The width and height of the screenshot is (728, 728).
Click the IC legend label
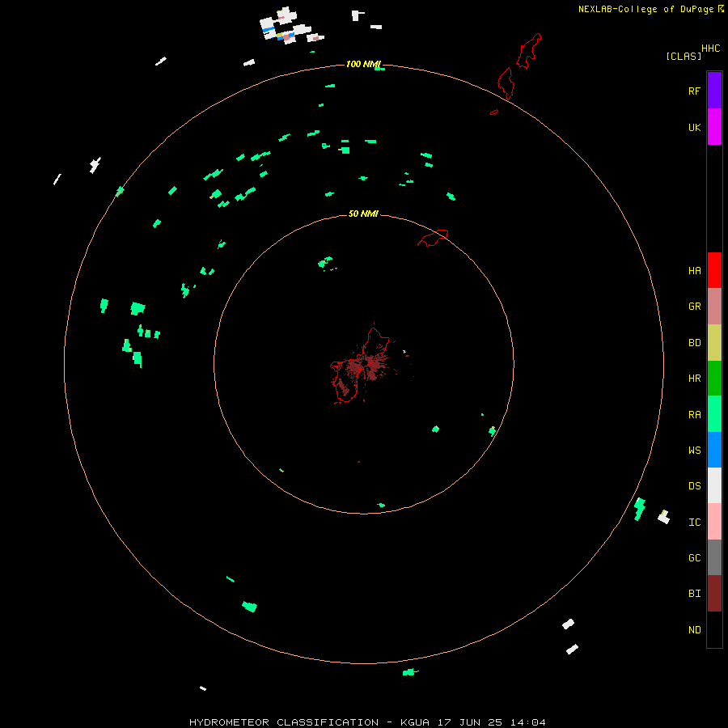pos(694,522)
